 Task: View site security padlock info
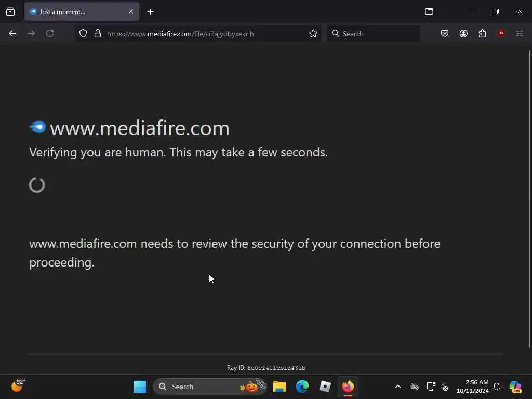click(98, 33)
